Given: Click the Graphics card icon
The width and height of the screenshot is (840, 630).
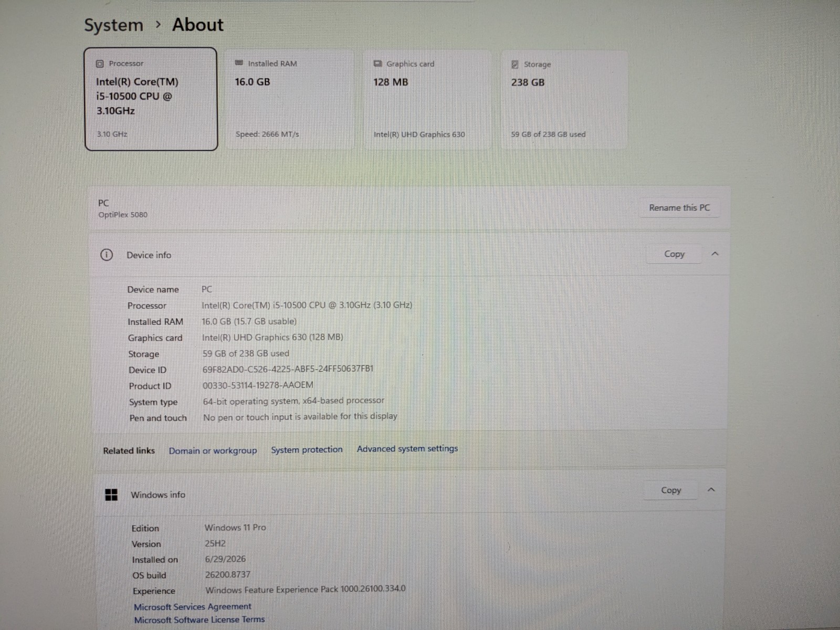Looking at the screenshot, I should click(x=377, y=64).
